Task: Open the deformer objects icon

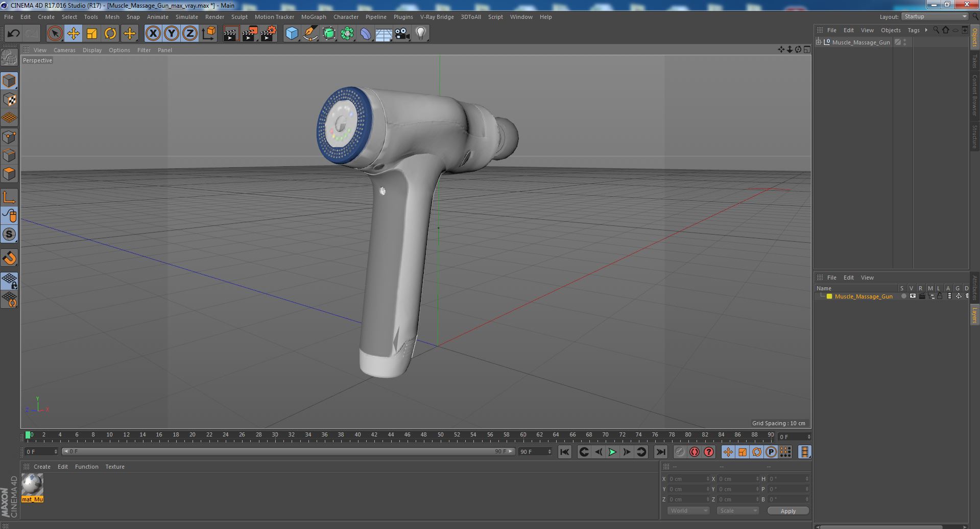Action: [x=366, y=34]
